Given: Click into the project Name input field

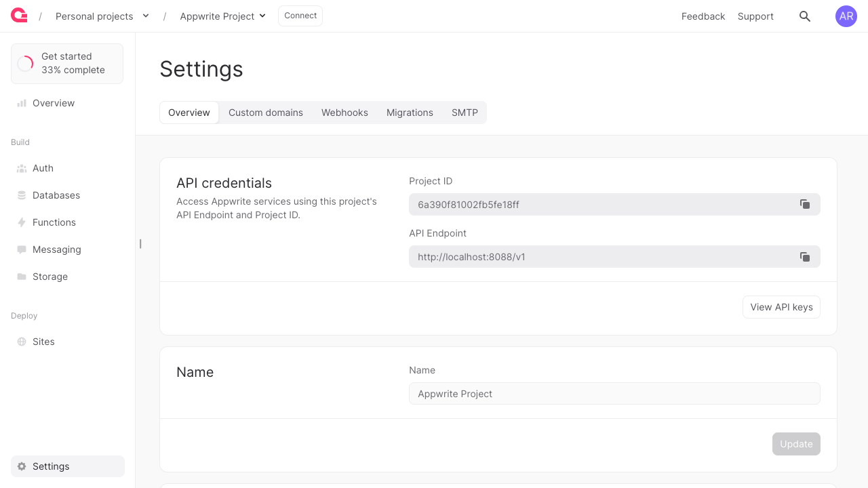Looking at the screenshot, I should [x=614, y=394].
